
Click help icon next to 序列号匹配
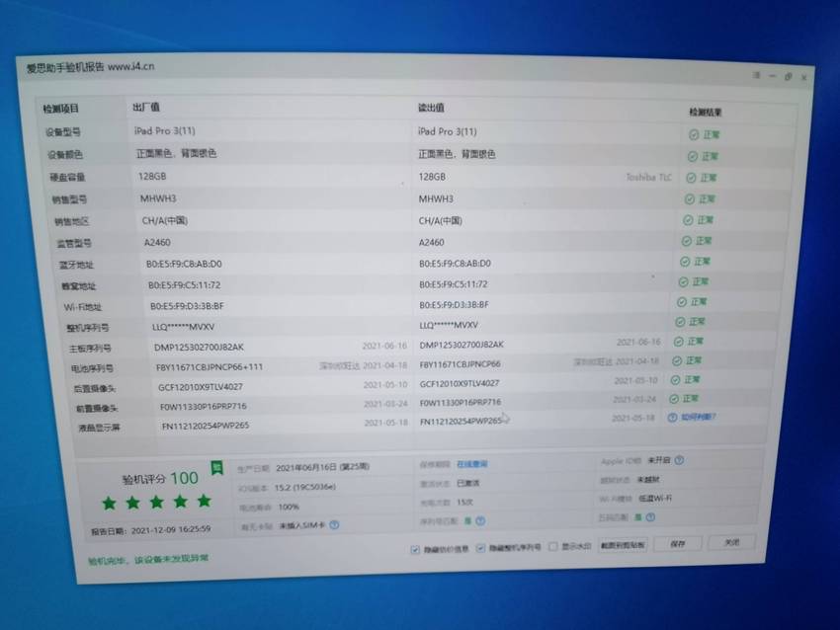click(480, 520)
